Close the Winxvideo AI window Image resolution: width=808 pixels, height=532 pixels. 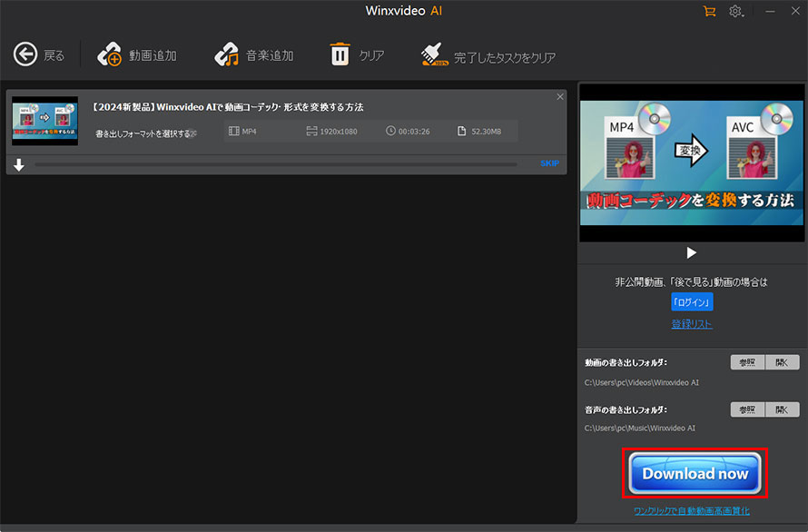[x=795, y=11]
